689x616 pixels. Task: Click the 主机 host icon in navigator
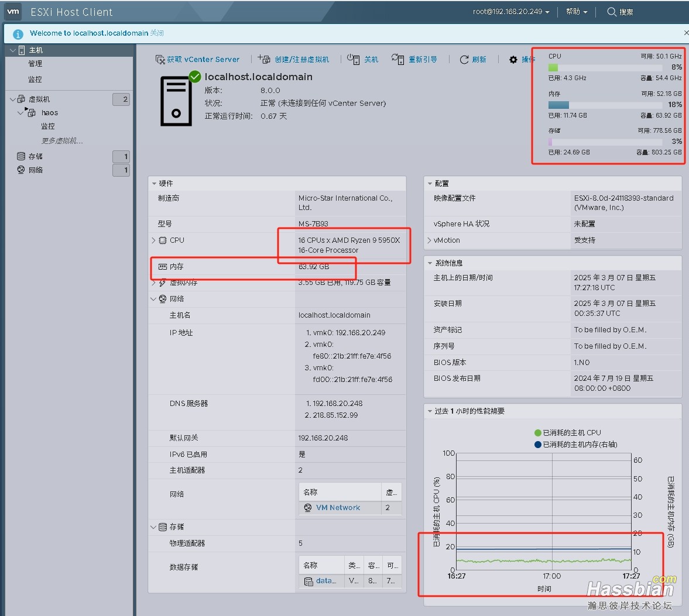pos(22,50)
